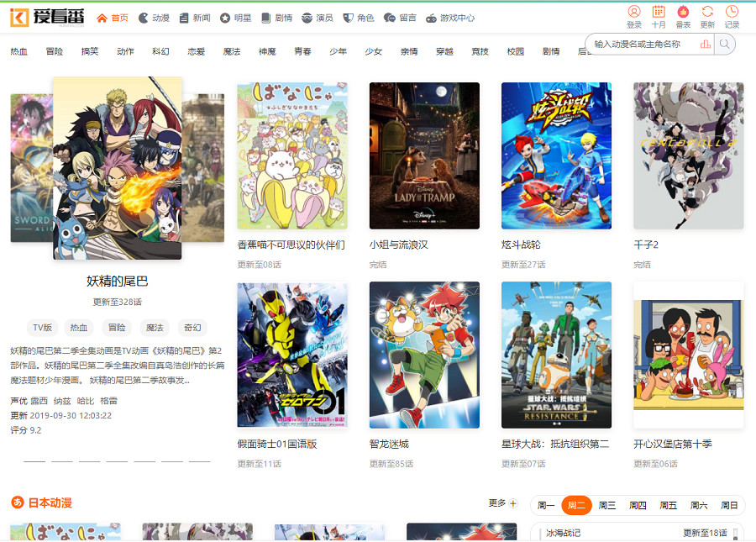The width and height of the screenshot is (756, 542).
Task: Click the あ icon beside 日本动漫
Action: tap(18, 503)
